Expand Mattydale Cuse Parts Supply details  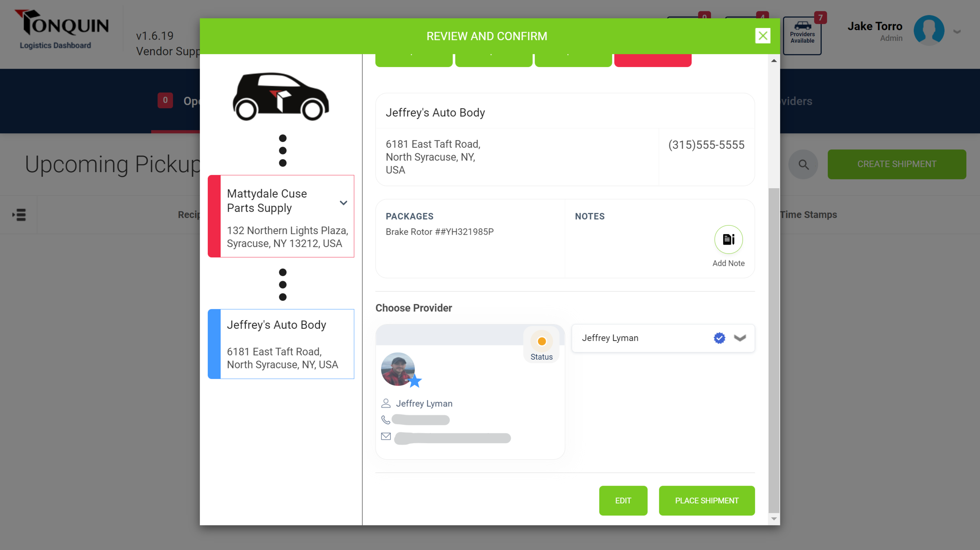coord(343,203)
